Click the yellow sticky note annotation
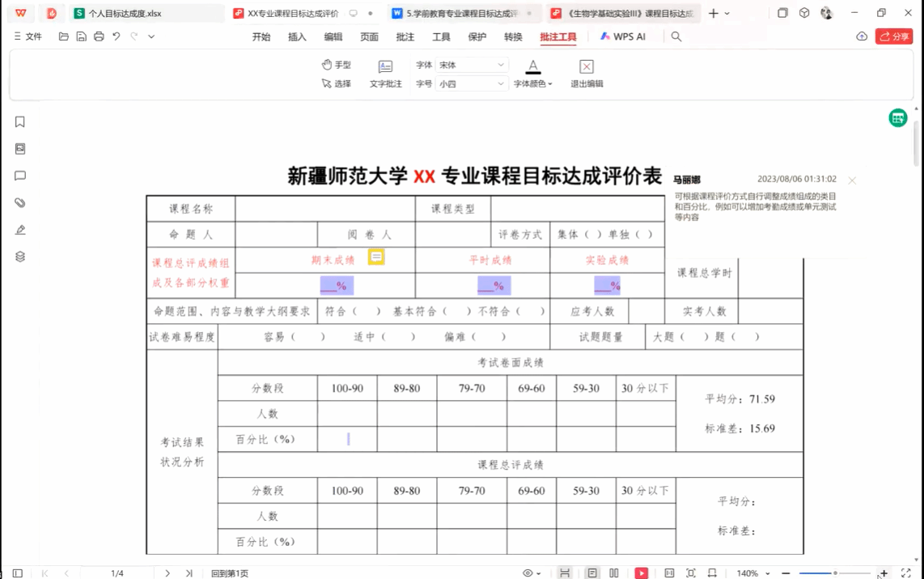The image size is (924, 579). [376, 257]
